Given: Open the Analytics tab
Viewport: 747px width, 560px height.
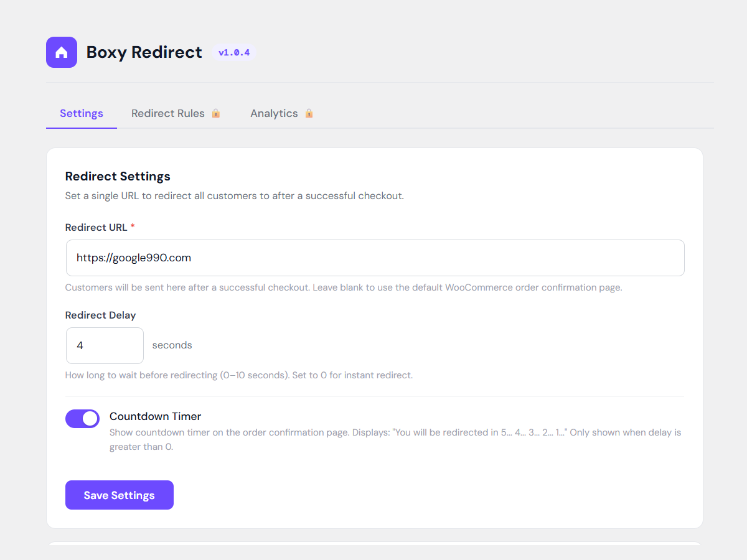Looking at the screenshot, I should (274, 113).
